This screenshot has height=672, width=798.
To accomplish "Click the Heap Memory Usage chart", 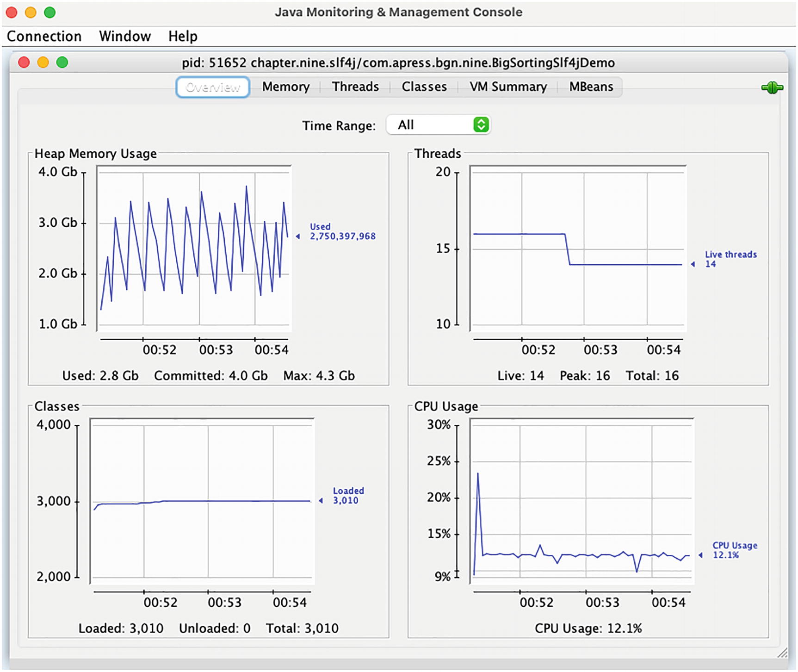I will 194,249.
